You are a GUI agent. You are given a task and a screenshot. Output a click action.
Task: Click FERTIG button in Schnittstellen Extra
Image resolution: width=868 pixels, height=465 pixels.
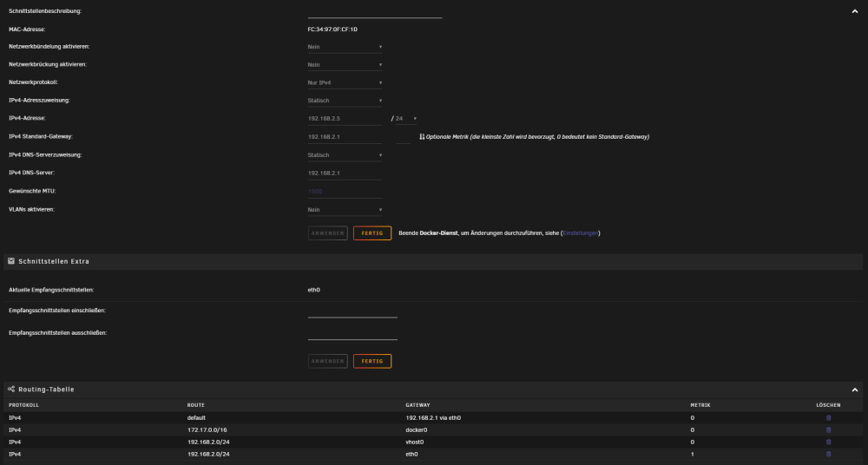coord(372,362)
